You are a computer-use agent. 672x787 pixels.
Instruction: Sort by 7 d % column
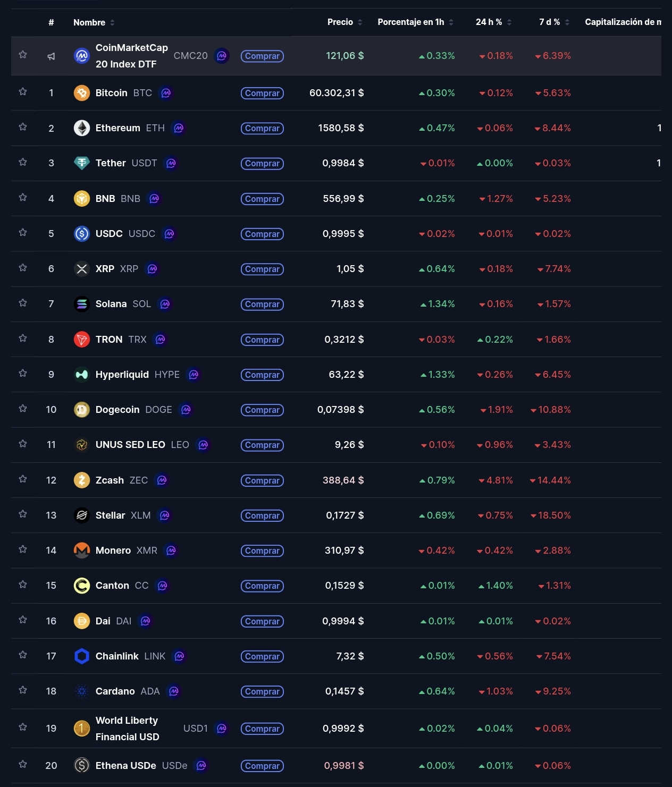click(x=554, y=22)
